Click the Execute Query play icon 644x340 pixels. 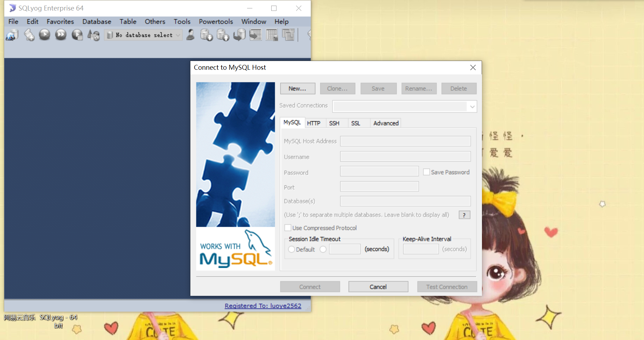[44, 35]
